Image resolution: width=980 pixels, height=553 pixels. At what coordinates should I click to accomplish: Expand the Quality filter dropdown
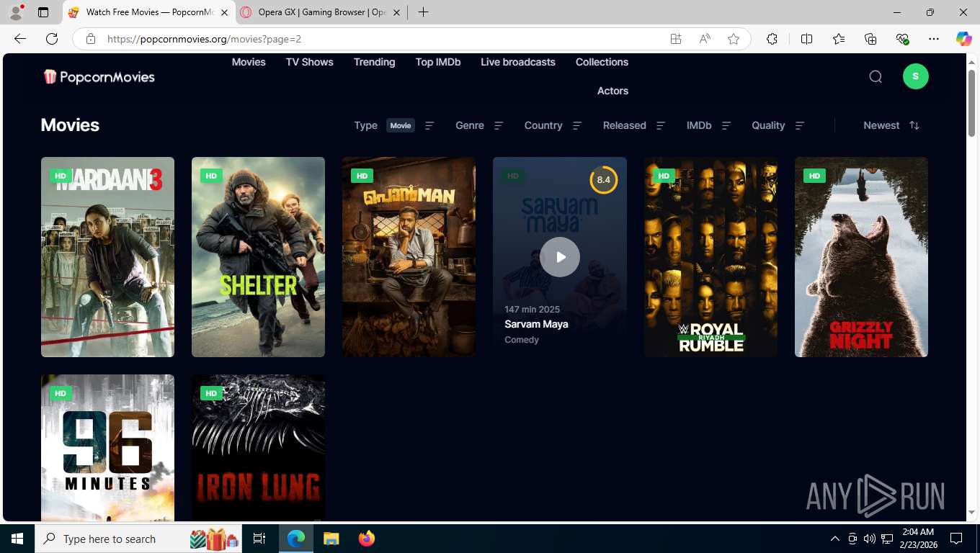[778, 125]
